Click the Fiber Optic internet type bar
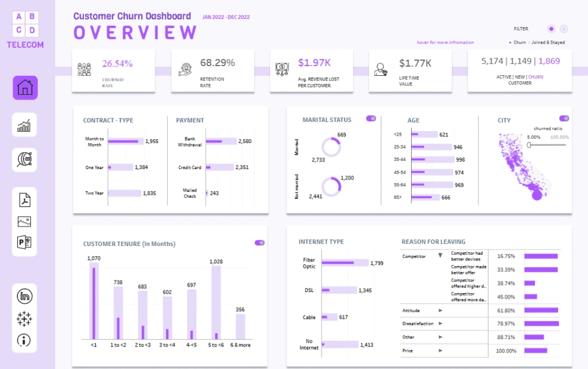 point(345,263)
